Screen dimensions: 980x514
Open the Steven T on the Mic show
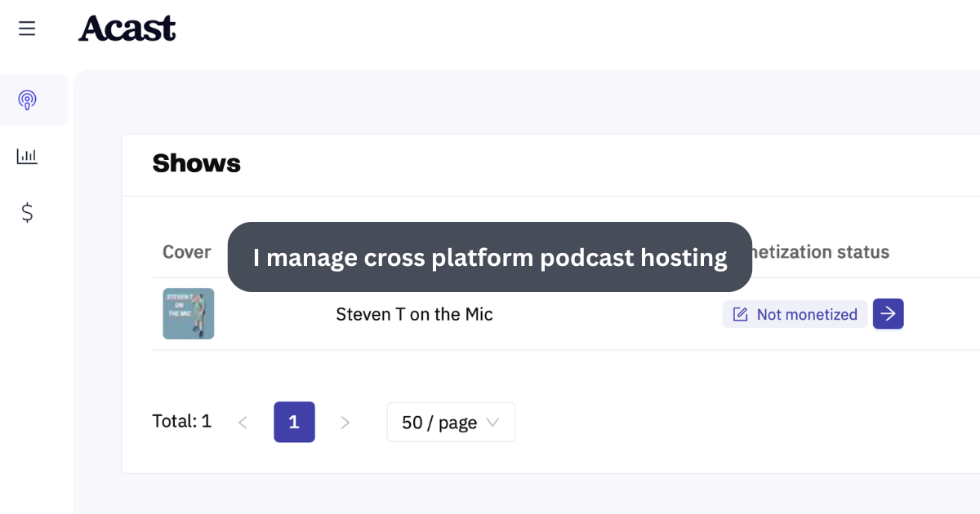[x=414, y=314]
